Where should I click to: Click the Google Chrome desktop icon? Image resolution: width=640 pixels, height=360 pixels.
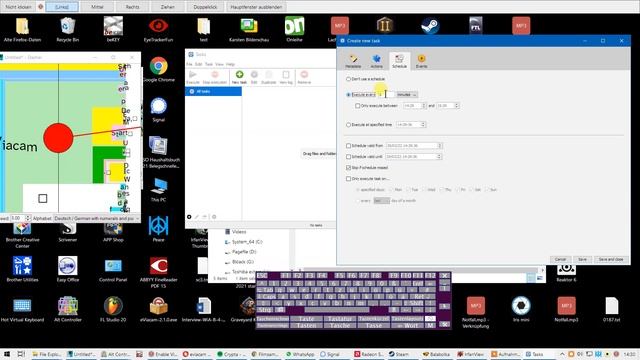[159, 69]
